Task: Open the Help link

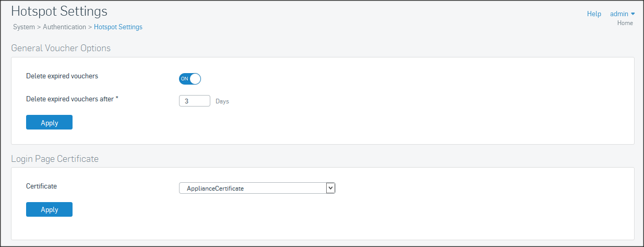Action: pyautogui.click(x=594, y=14)
